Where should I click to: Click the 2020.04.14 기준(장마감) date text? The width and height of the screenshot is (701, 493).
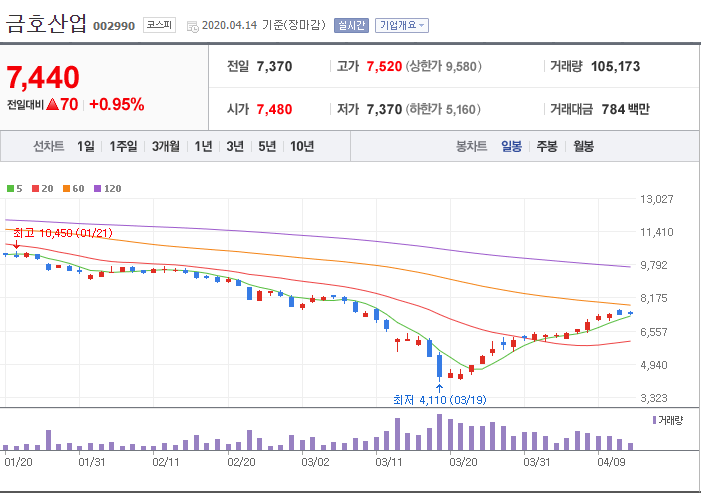point(264,25)
